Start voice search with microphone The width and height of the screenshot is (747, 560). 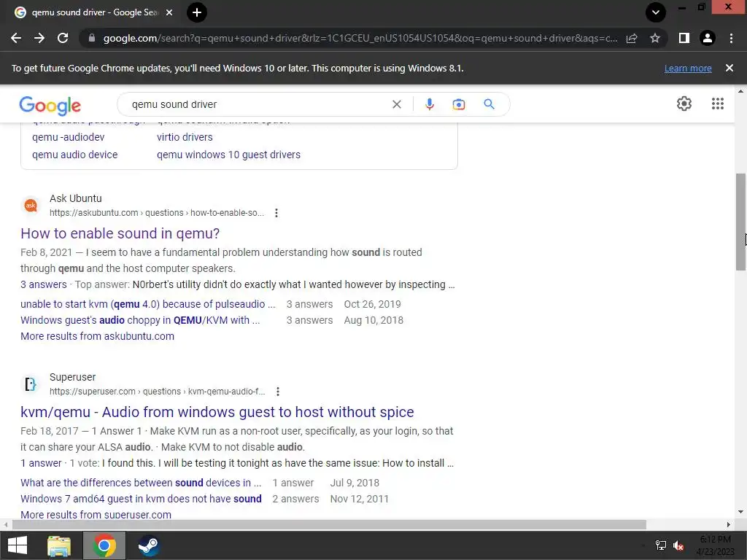tap(429, 104)
